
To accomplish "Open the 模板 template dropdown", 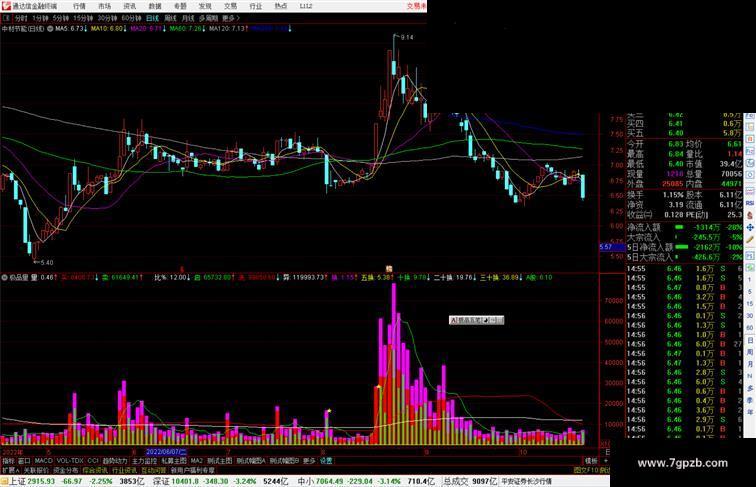I will pyautogui.click(x=591, y=461).
